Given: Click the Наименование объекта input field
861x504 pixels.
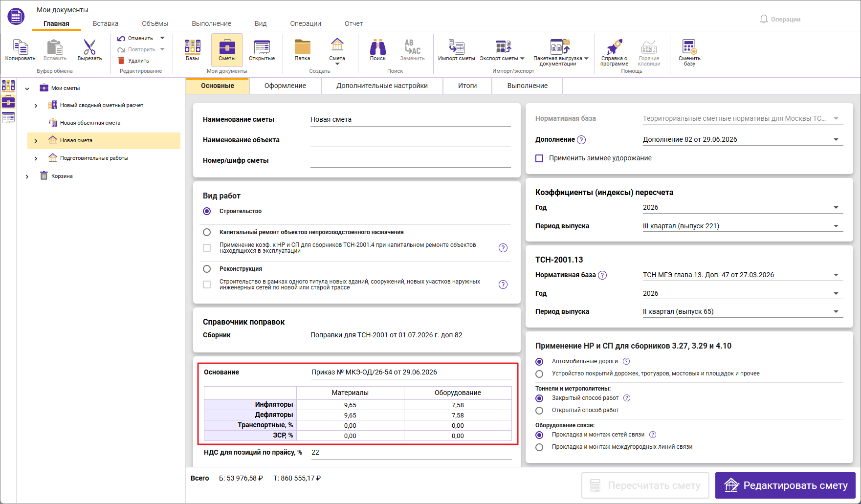Looking at the screenshot, I should click(410, 140).
